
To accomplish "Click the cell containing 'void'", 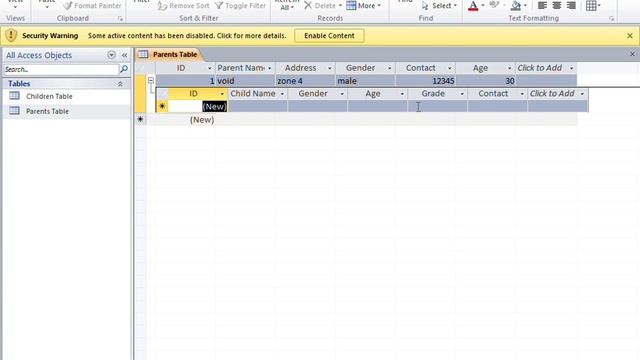I will pos(245,81).
